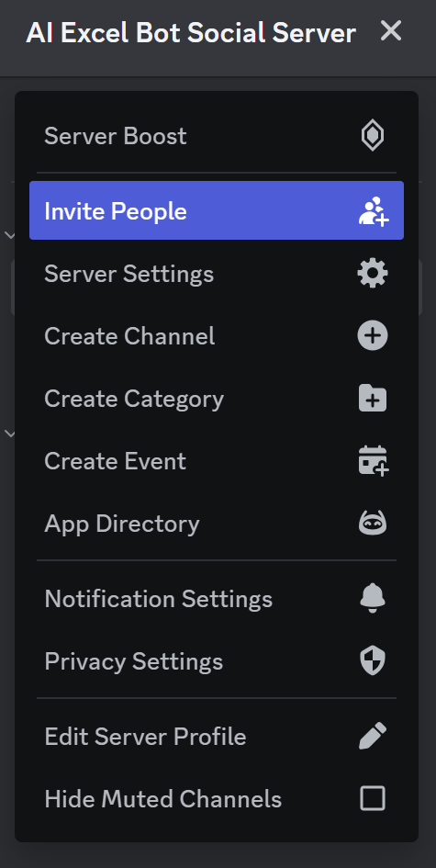This screenshot has width=436, height=868.
Task: Click the Privacy Settings shield icon
Action: [x=373, y=661]
